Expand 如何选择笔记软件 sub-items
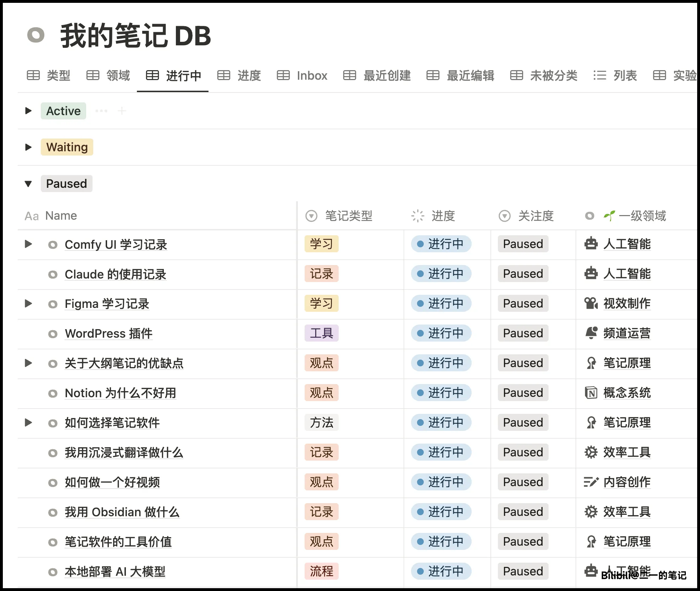Image resolution: width=700 pixels, height=591 pixels. click(28, 422)
